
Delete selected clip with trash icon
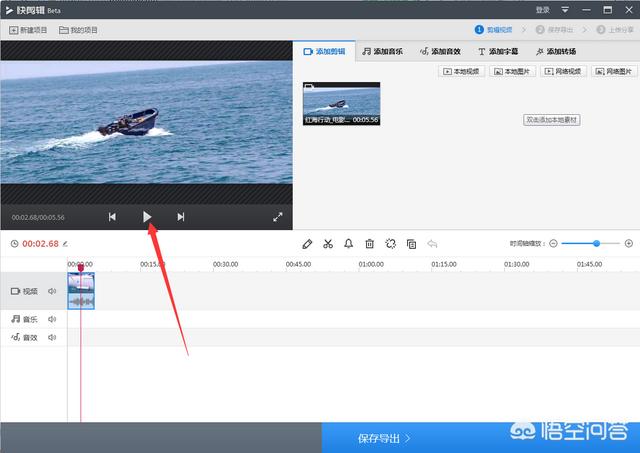(x=369, y=244)
